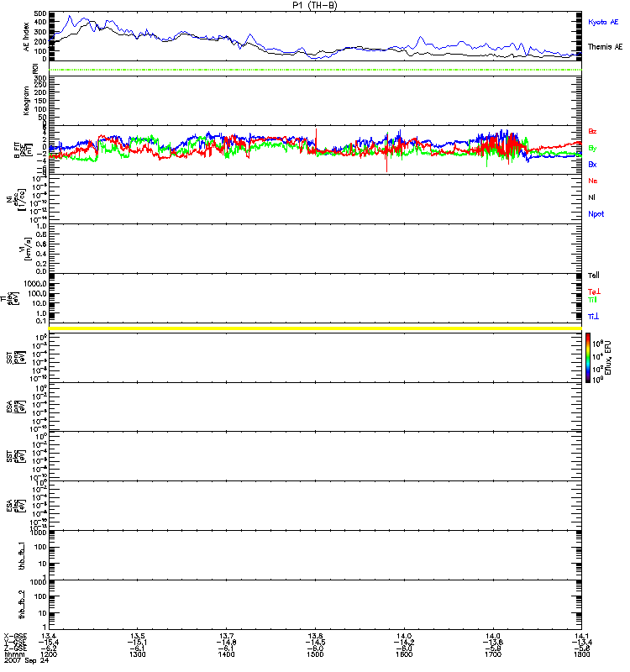Click the AE Index axis label
The height and width of the screenshot is (672, 630).
[x=26, y=37]
